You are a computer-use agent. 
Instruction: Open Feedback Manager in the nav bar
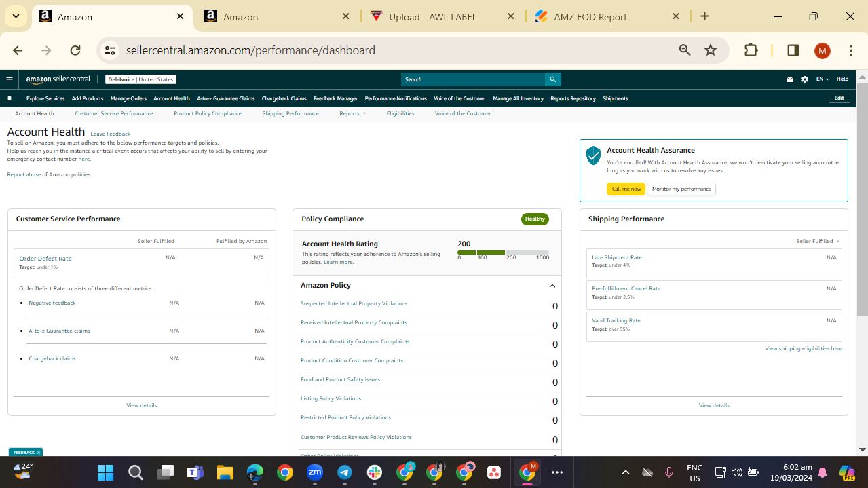click(335, 98)
